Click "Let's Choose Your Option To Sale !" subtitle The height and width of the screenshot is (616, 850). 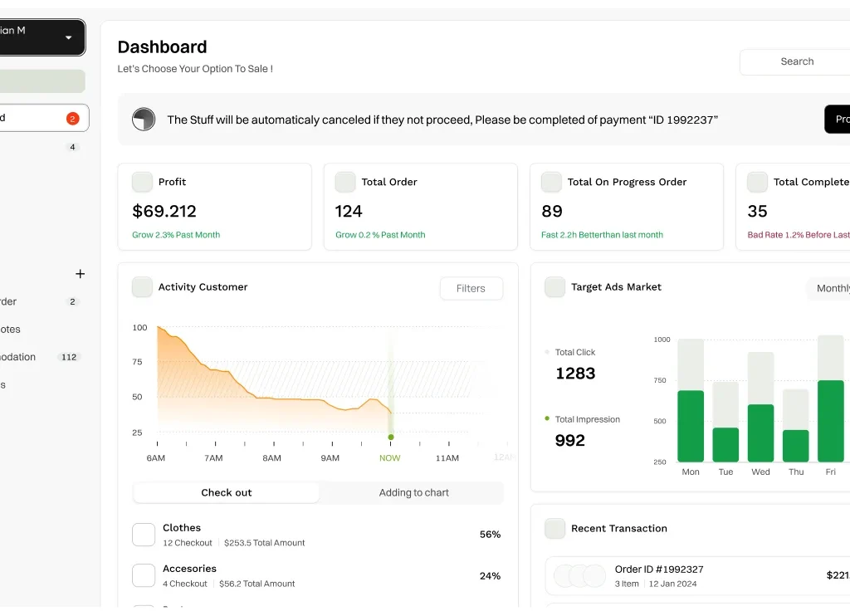[x=195, y=69]
